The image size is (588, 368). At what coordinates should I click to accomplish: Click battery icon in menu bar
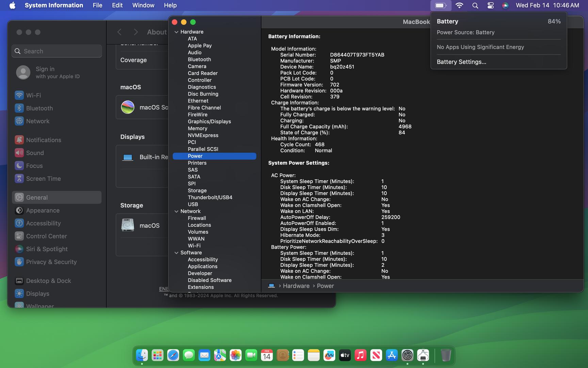pos(441,5)
